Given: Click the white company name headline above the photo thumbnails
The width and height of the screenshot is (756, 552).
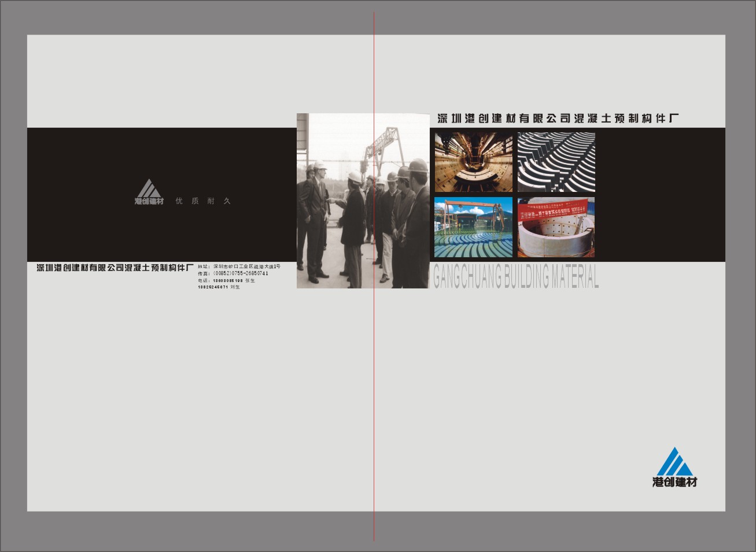Looking at the screenshot, I should point(558,118).
